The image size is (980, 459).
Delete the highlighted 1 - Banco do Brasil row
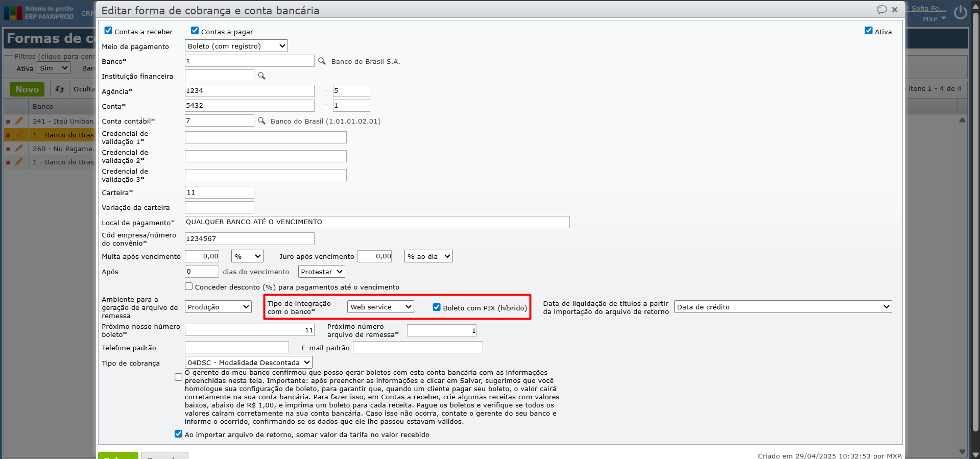pos(8,135)
